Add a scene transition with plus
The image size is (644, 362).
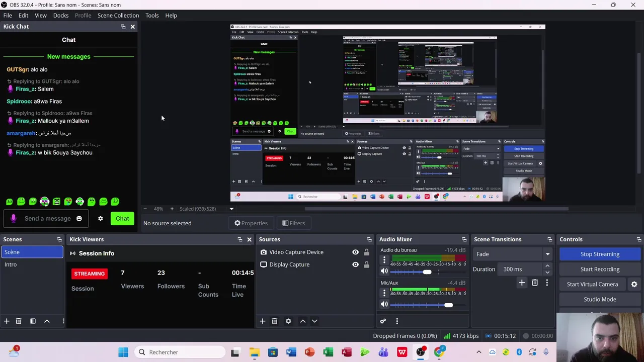click(522, 283)
